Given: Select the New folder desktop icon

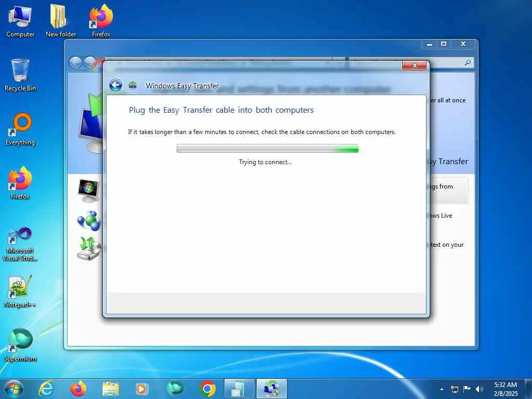Looking at the screenshot, I should tap(61, 21).
